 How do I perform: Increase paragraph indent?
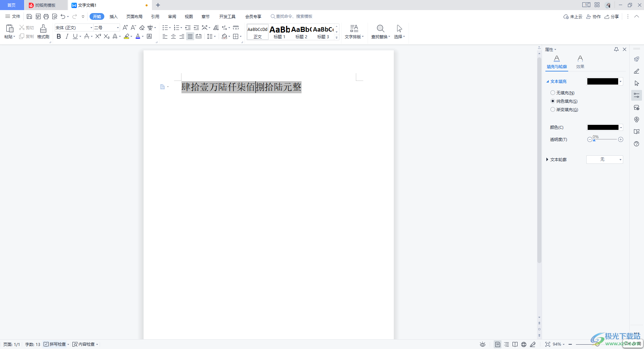[x=196, y=28]
